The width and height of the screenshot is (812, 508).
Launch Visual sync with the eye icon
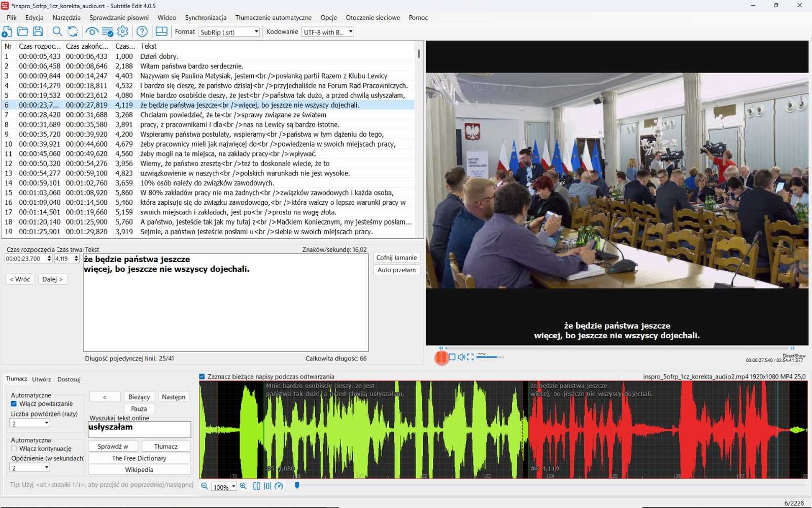pyautogui.click(x=92, y=31)
